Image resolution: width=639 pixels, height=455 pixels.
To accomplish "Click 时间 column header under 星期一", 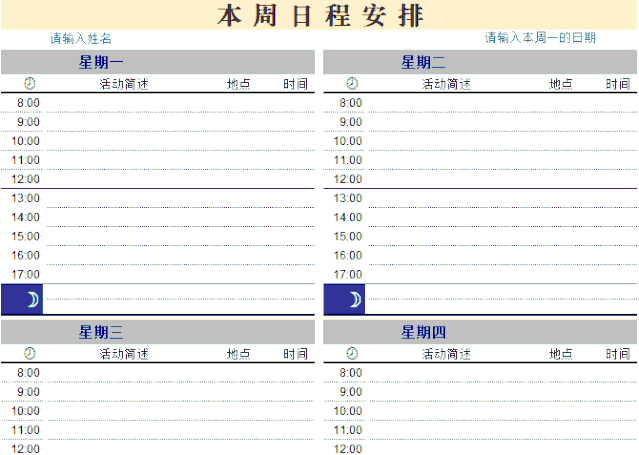I will pyautogui.click(x=295, y=84).
